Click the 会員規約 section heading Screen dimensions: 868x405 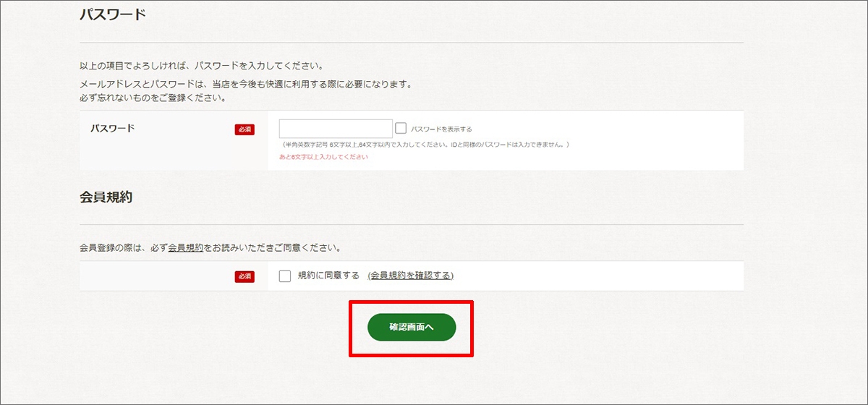tap(106, 197)
